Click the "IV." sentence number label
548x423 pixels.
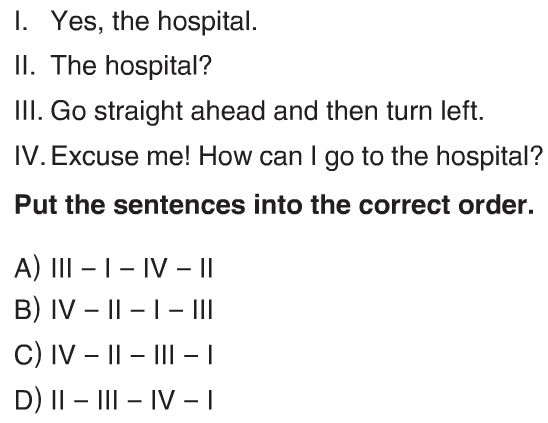(30, 156)
